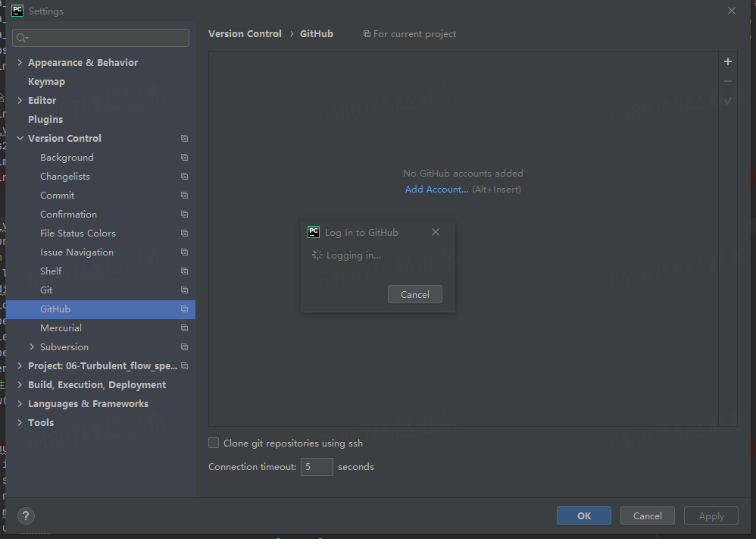Viewport: 756px width, 539px height.
Task: Click the PyCharm icon in Settings title bar
Action: 17,11
